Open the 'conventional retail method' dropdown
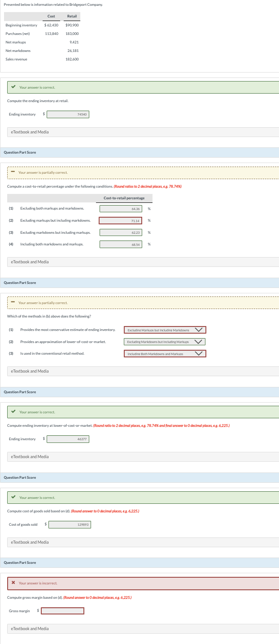 click(165, 354)
